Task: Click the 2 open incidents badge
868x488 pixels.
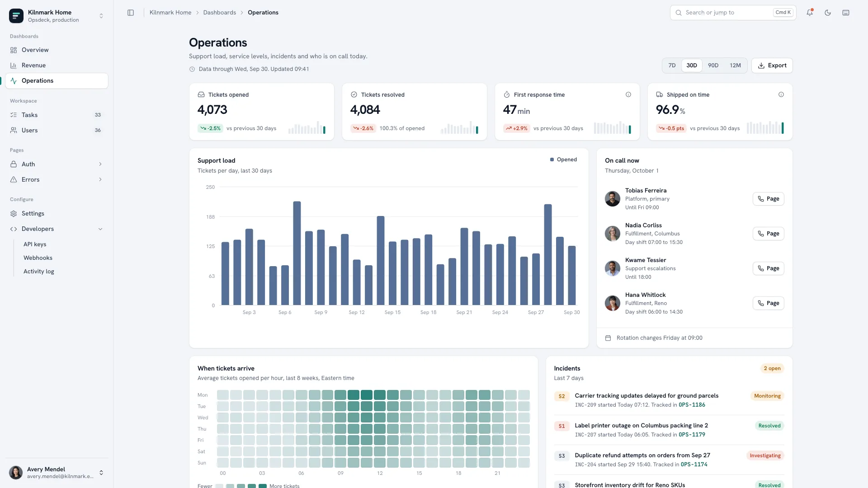Action: [772, 368]
